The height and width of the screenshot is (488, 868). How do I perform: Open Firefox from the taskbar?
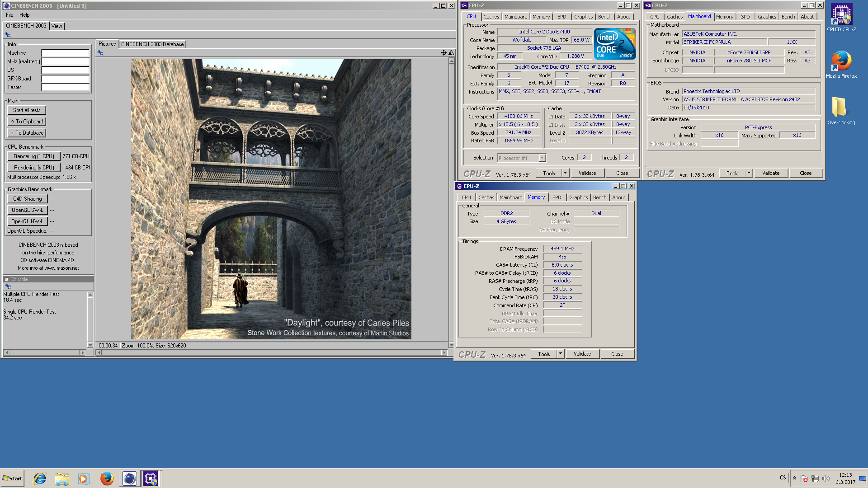coord(107,479)
